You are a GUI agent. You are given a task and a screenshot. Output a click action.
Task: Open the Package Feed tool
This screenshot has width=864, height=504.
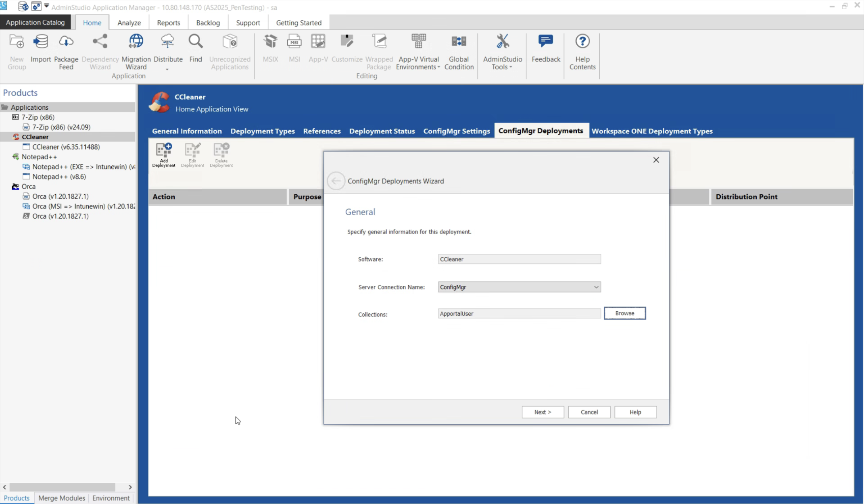click(x=66, y=42)
